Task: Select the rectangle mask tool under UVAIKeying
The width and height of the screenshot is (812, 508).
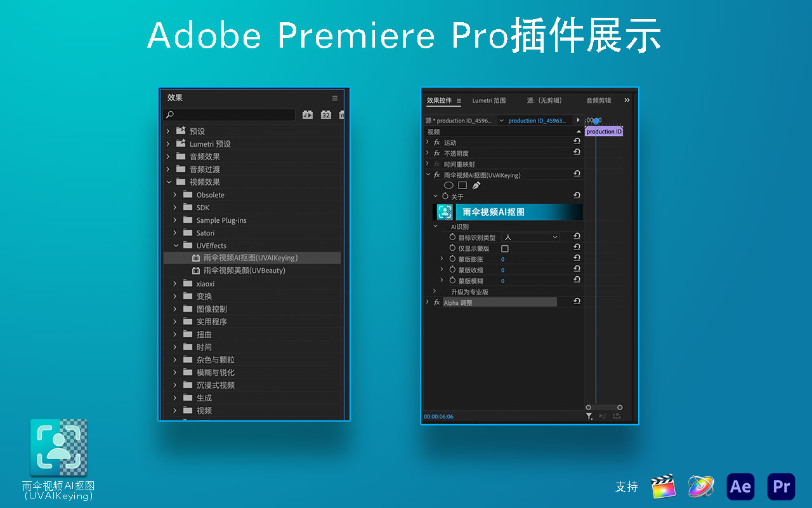Action: [462, 185]
